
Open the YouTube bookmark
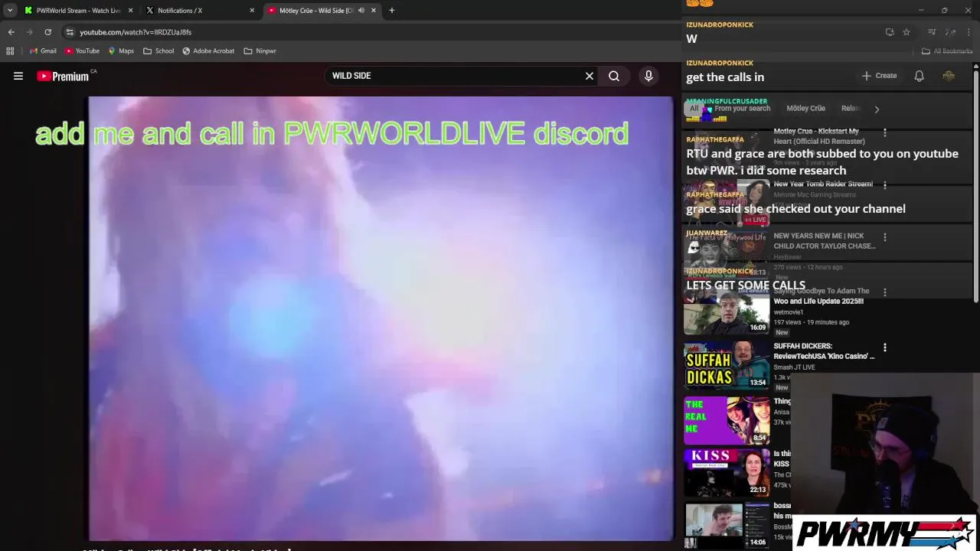click(x=82, y=51)
